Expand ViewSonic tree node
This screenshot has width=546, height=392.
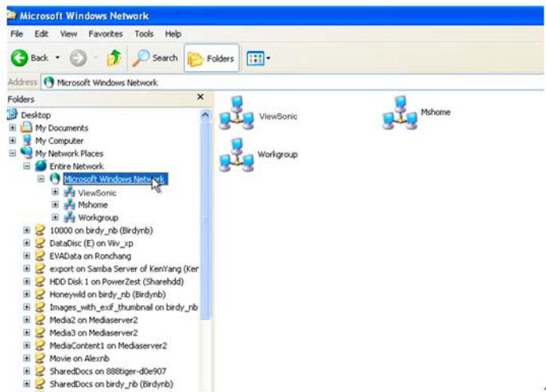point(55,192)
